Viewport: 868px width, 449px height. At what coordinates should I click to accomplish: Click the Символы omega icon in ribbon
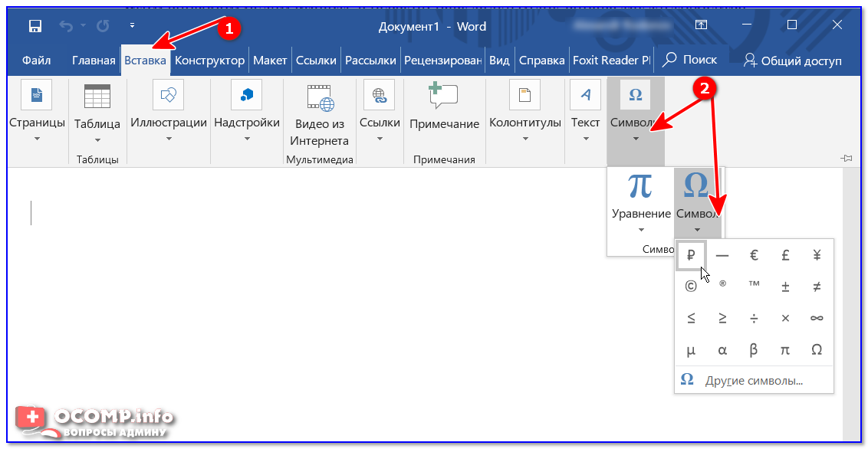636,95
